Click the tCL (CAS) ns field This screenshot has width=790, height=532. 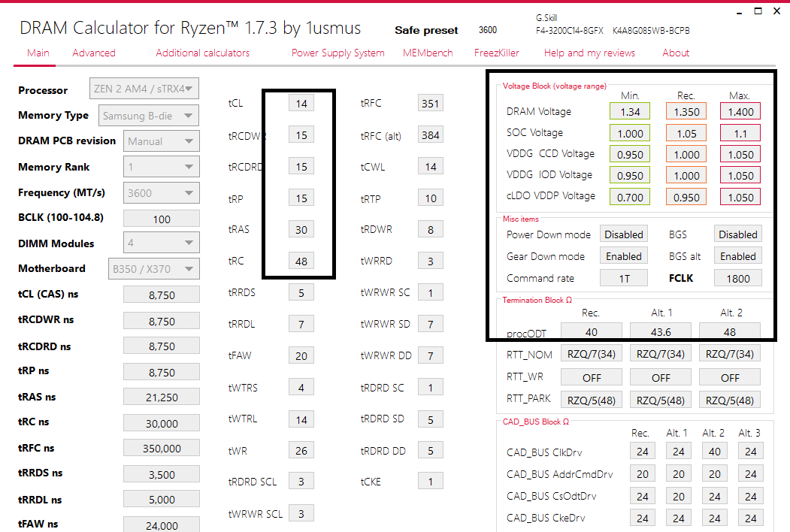[x=161, y=295]
